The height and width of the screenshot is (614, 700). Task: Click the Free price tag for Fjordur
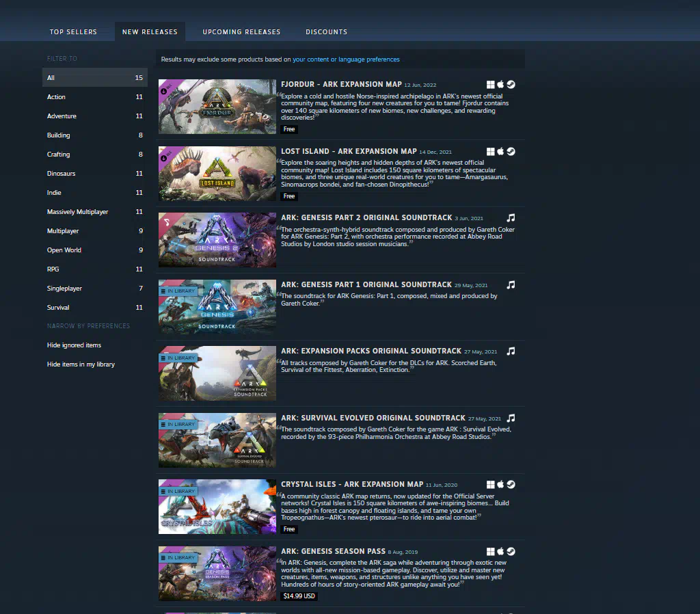[x=289, y=129]
